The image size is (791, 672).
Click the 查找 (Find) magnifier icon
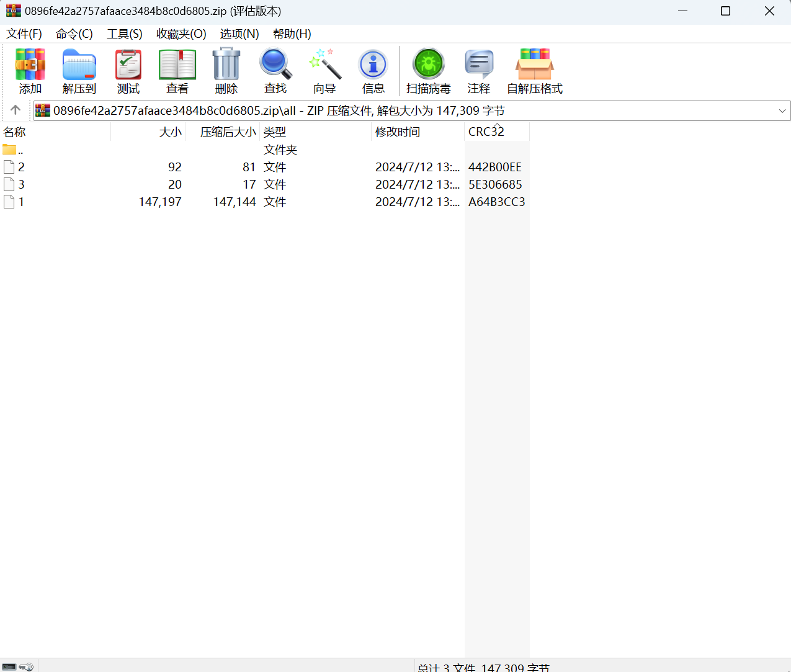(275, 64)
